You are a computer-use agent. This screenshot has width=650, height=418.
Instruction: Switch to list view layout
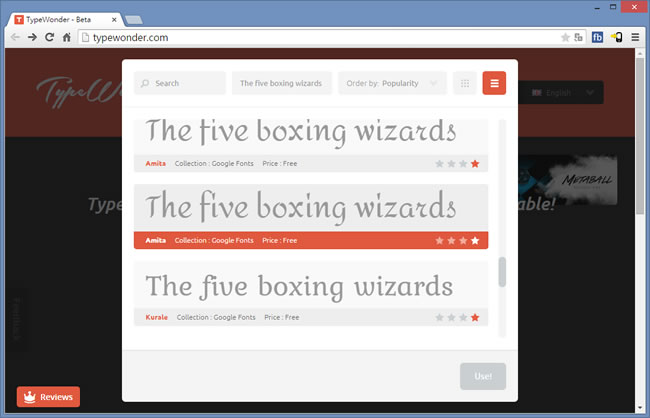pyautogui.click(x=494, y=84)
